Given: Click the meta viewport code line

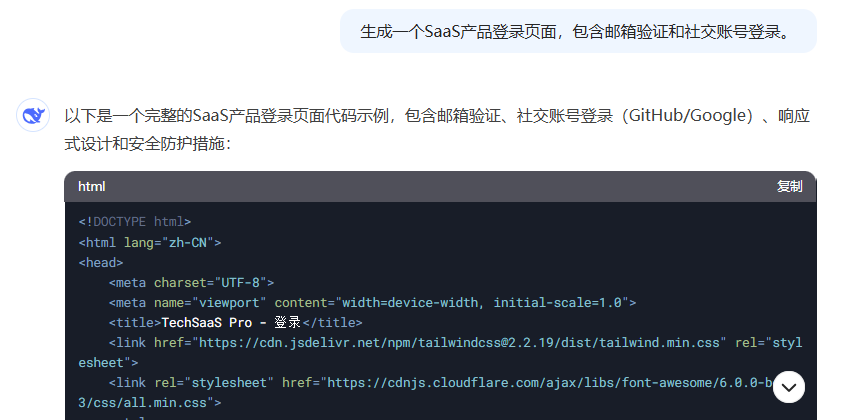Looking at the screenshot, I should (x=372, y=302).
